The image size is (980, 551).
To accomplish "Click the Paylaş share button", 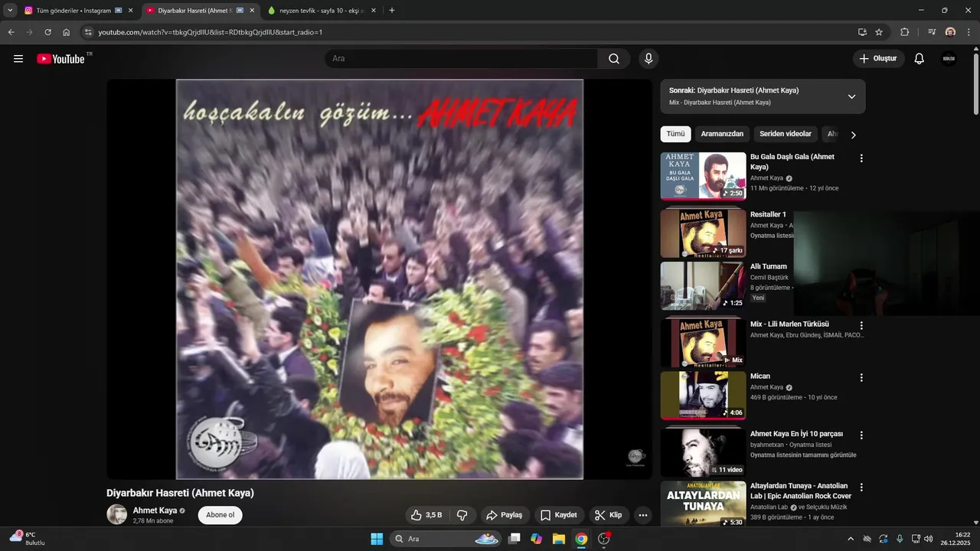I will (505, 515).
